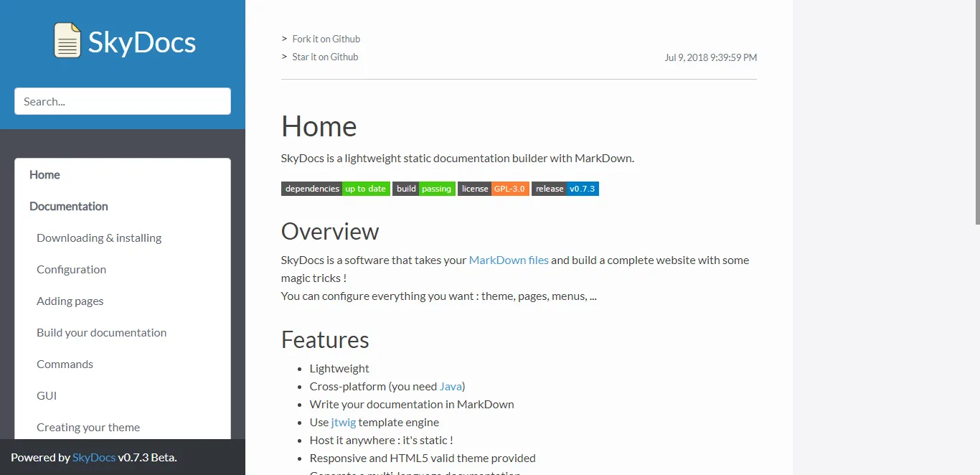The height and width of the screenshot is (475, 980).
Task: Click the license GPL-3.0 badge
Action: point(494,189)
